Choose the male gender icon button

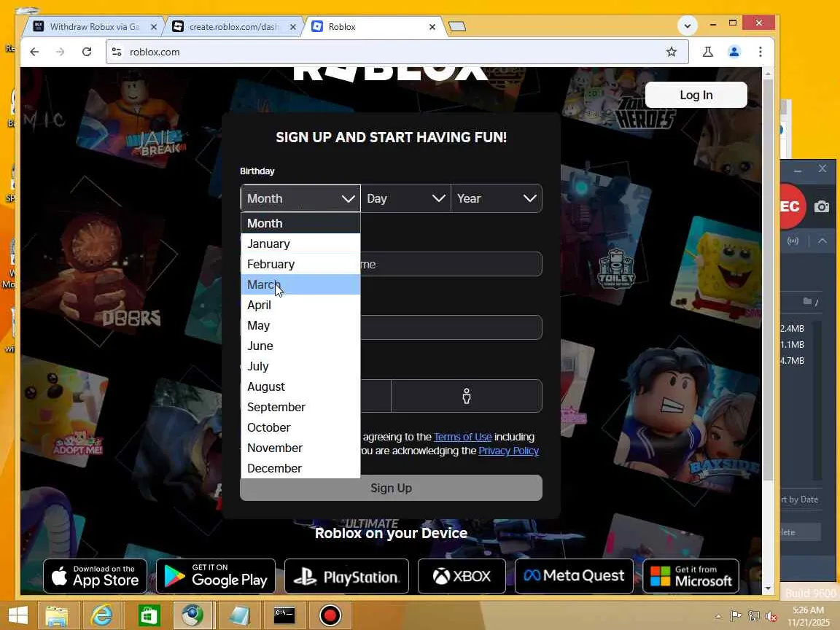tap(467, 396)
